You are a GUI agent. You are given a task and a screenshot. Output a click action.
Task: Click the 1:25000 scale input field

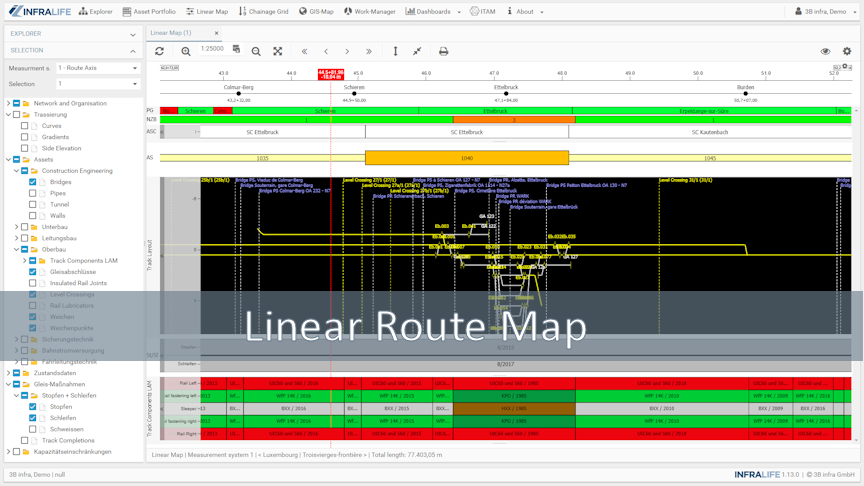point(212,49)
